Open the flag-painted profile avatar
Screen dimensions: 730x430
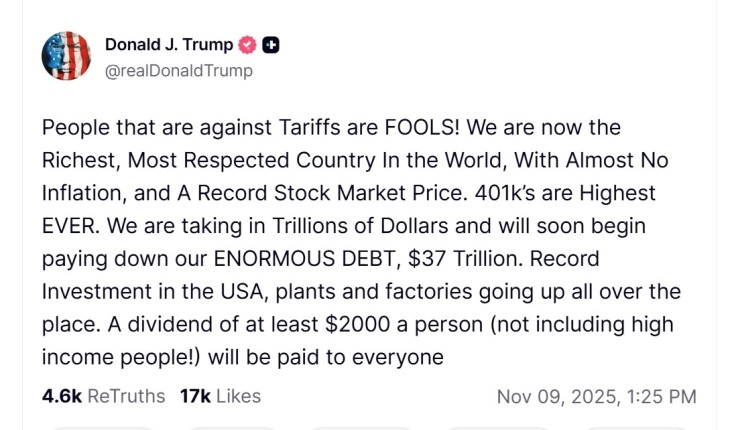point(66,56)
